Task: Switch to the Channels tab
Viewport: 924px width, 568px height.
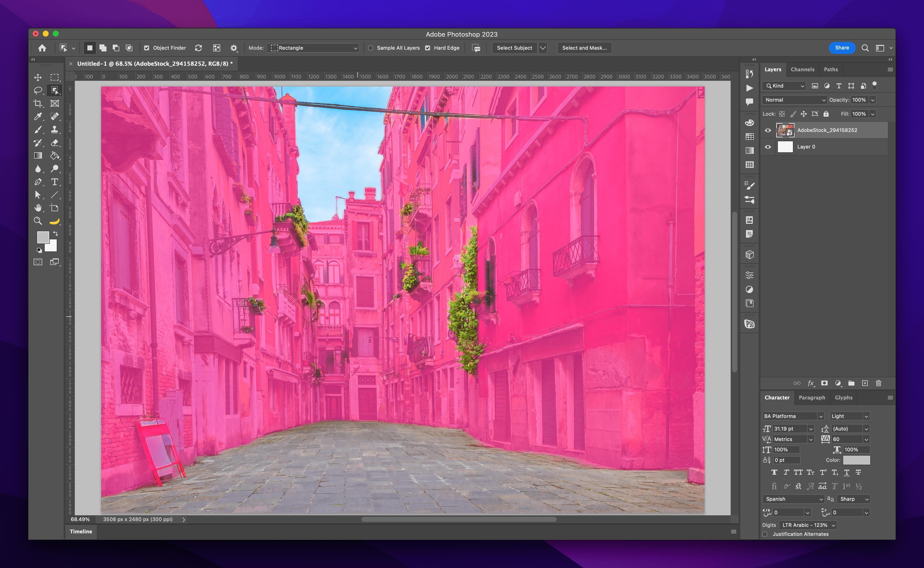Action: pyautogui.click(x=802, y=69)
